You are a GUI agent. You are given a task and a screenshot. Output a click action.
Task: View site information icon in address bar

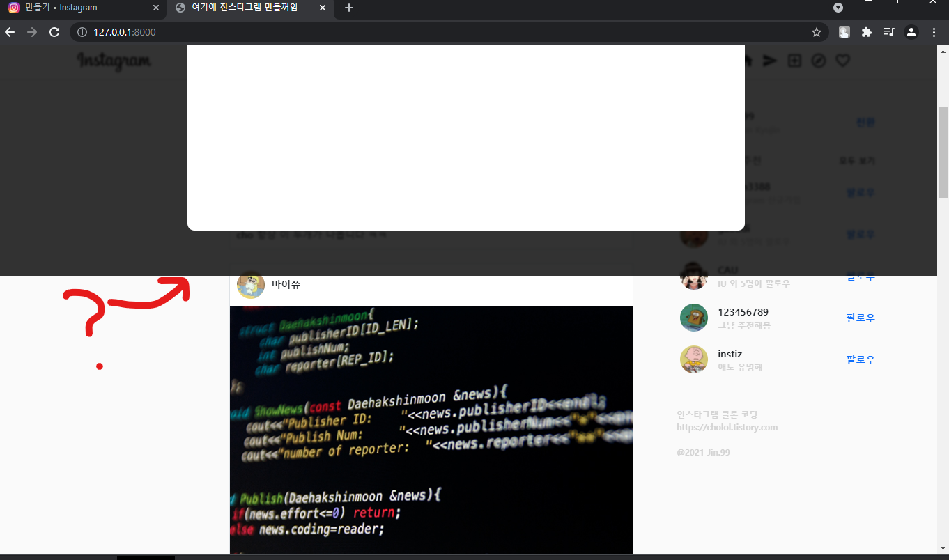click(x=82, y=32)
